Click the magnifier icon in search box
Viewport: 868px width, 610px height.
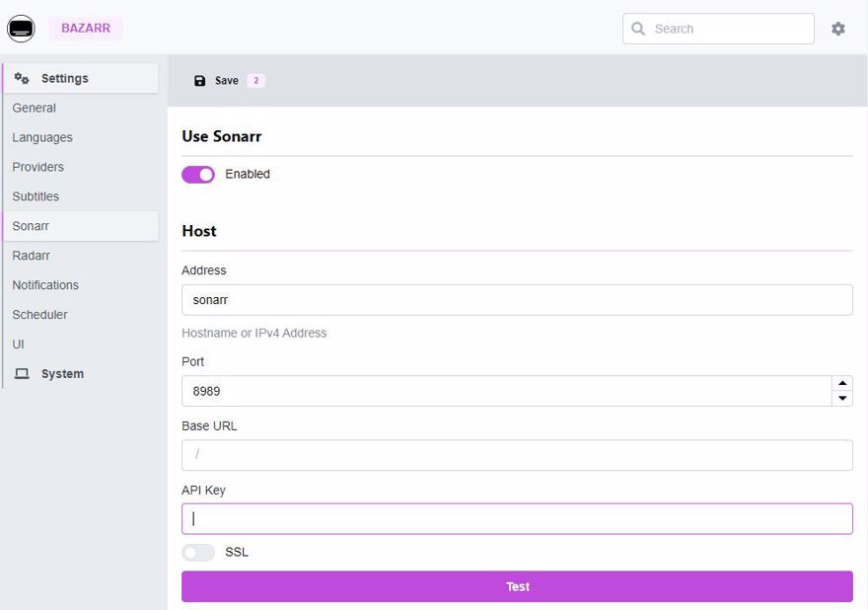pos(638,29)
